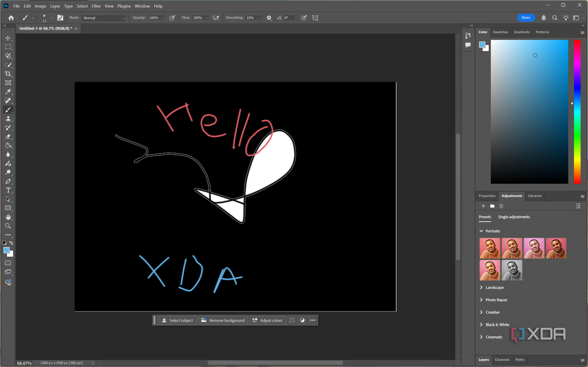Select the Eraser tool

pyautogui.click(x=8, y=136)
